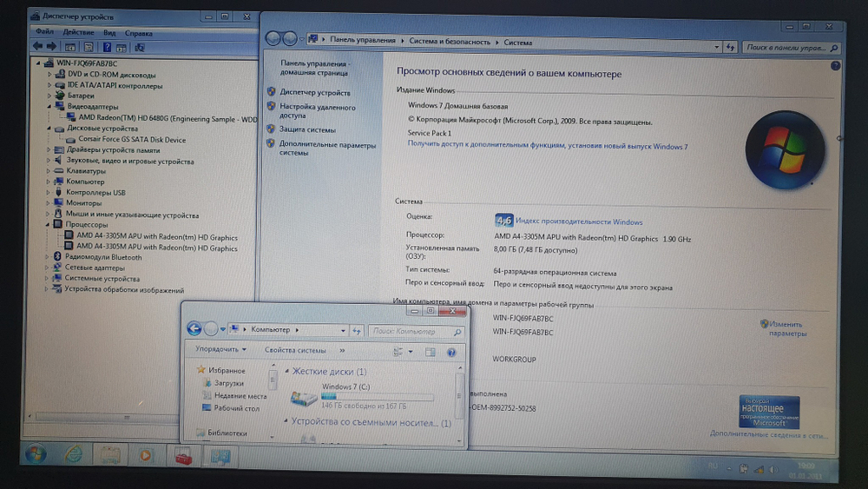Click Свойства системы button in explorer toolbar
Image resolution: width=868 pixels, height=489 pixels.
coord(295,350)
